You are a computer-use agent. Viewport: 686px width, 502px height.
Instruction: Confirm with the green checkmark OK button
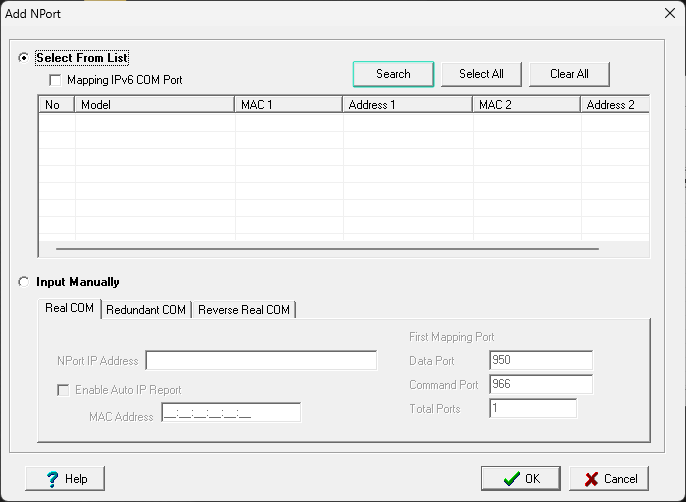coord(520,479)
